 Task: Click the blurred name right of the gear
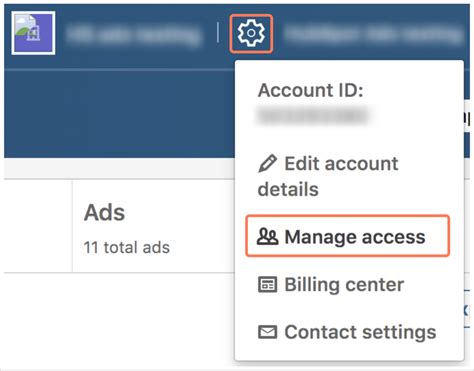tap(373, 34)
